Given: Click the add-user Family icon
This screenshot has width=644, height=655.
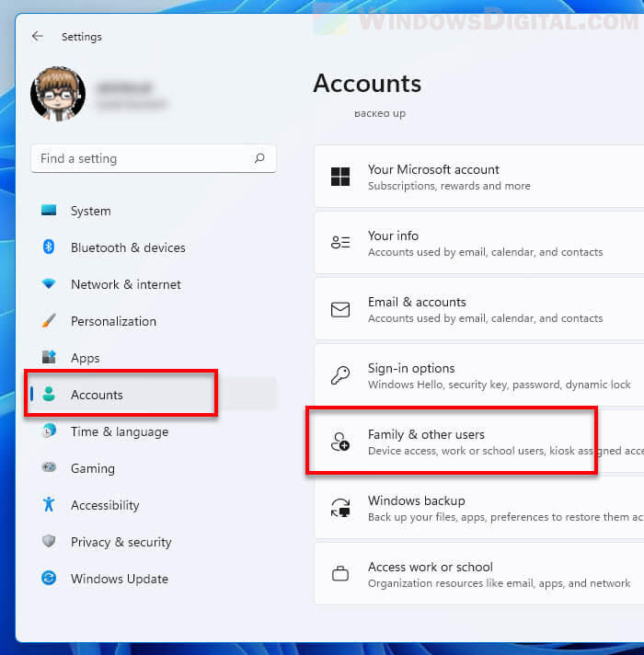Looking at the screenshot, I should coord(340,442).
